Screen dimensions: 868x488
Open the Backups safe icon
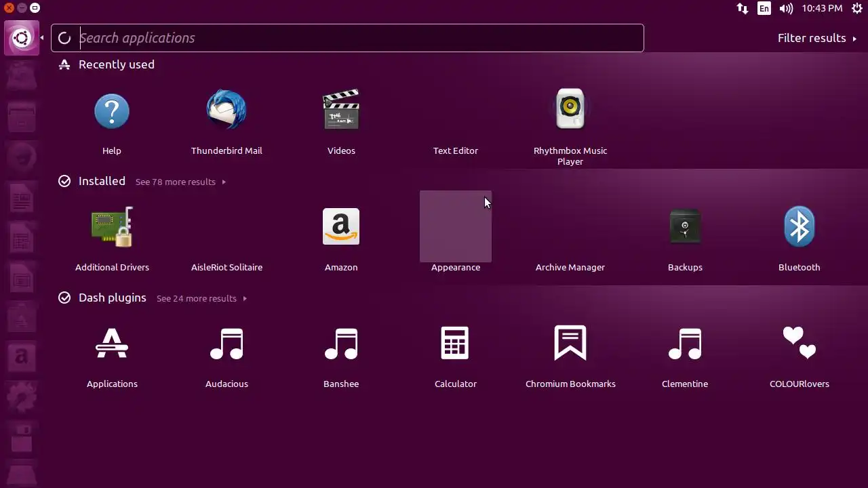pos(685,226)
